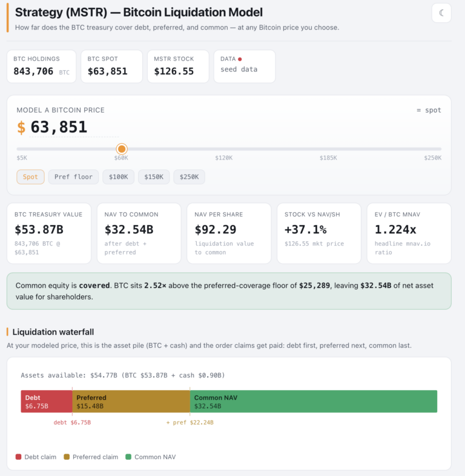The width and height of the screenshot is (465, 476).
Task: Click the Stock vs NAV/SH +37.1% value
Action: tap(305, 229)
